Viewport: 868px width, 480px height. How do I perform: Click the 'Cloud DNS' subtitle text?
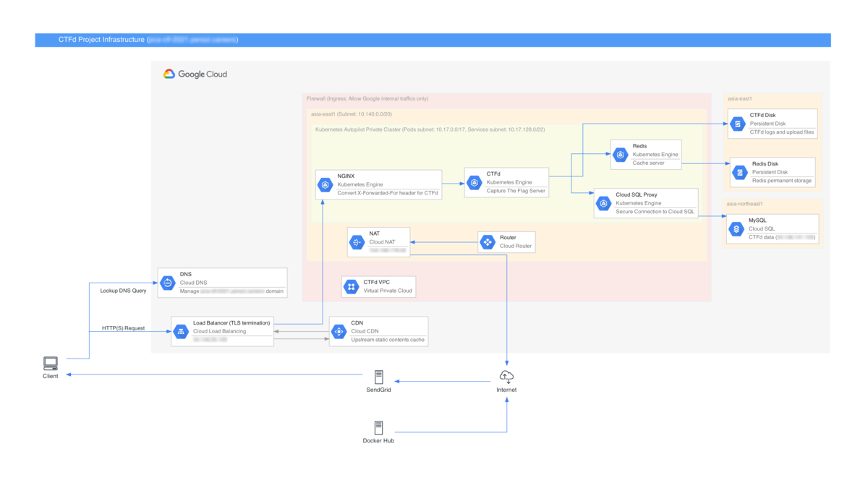193,283
